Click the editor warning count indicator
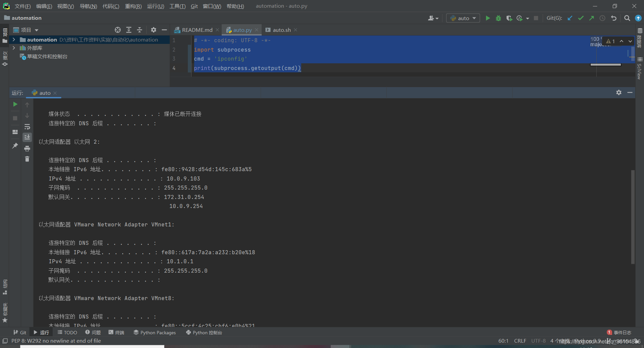The width and height of the screenshot is (644, 348). (x=610, y=41)
